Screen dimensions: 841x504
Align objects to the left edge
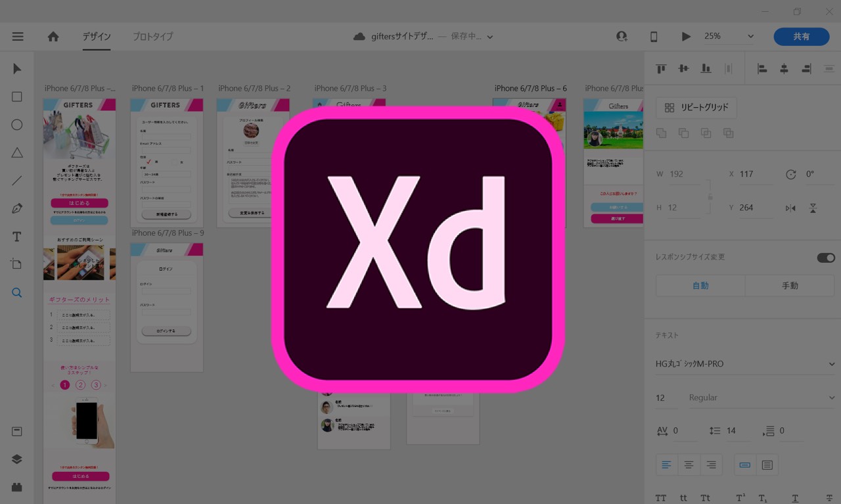762,68
